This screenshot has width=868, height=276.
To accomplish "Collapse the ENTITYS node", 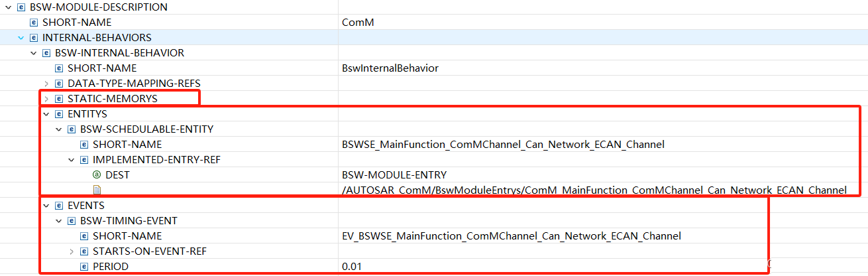I will [46, 114].
